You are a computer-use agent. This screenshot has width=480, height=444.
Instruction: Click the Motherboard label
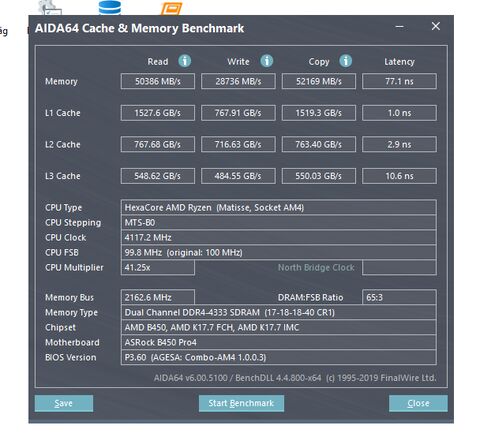pyautogui.click(x=72, y=343)
